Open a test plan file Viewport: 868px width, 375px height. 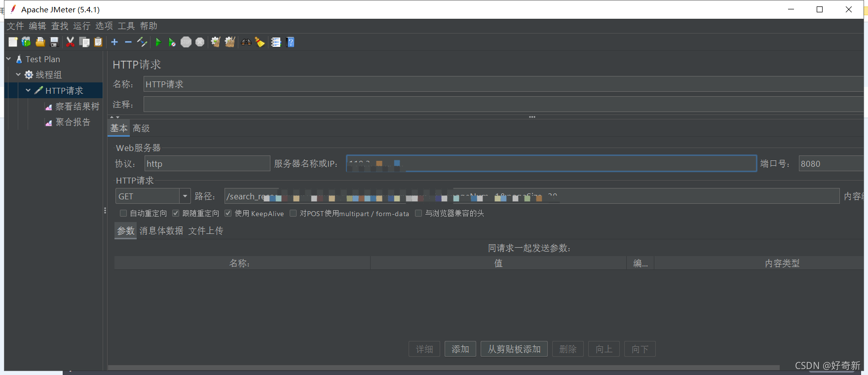coord(40,42)
